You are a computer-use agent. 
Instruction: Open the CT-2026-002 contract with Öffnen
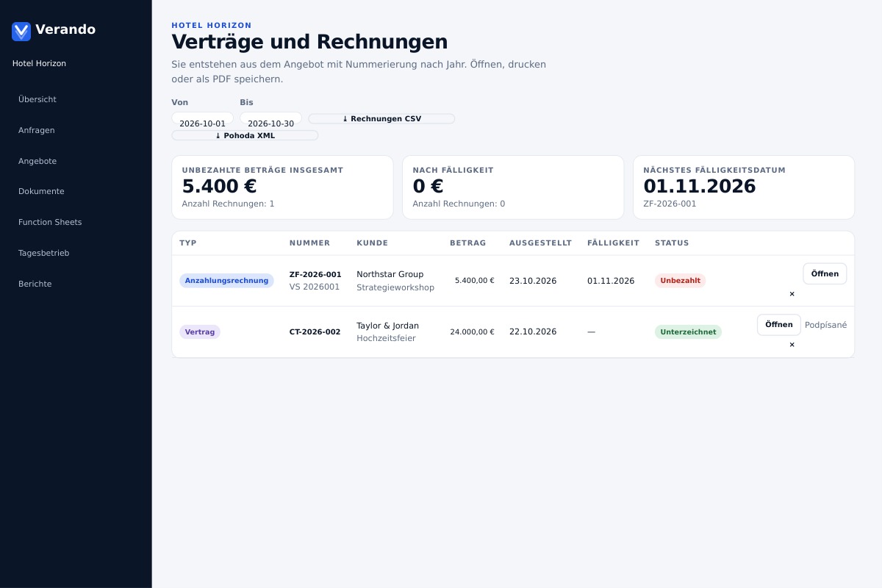(779, 325)
